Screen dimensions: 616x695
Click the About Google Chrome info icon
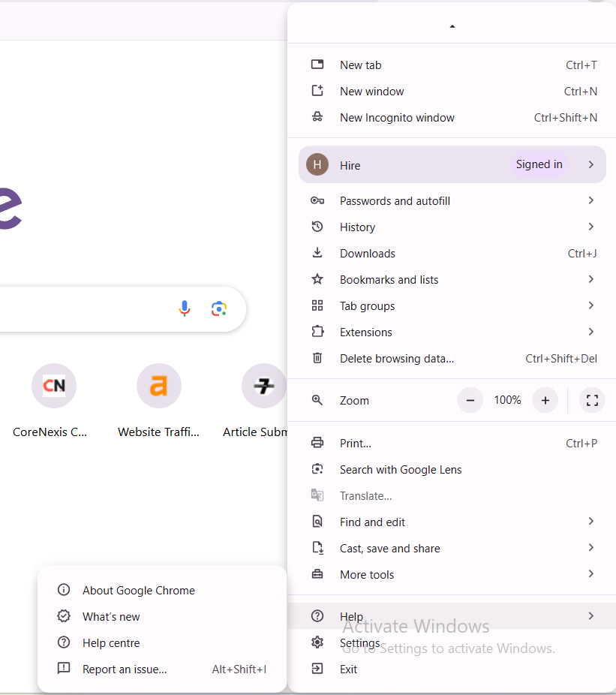(64, 589)
